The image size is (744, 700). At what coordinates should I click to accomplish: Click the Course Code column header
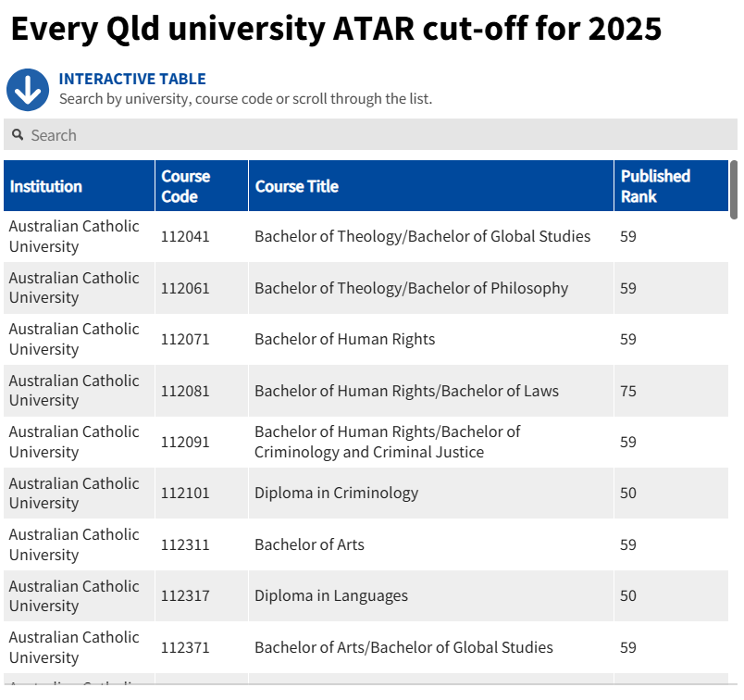point(202,186)
